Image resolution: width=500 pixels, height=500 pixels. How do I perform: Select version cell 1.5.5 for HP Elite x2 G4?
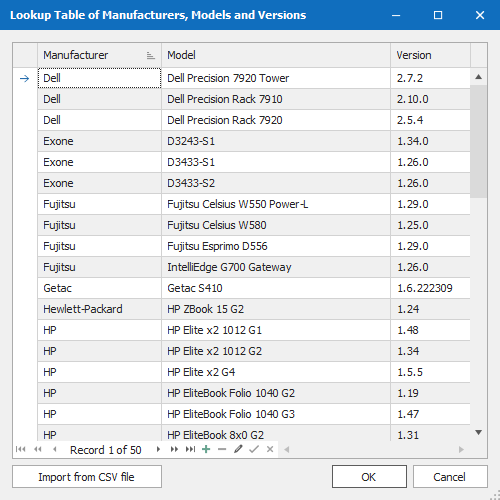click(x=430, y=372)
